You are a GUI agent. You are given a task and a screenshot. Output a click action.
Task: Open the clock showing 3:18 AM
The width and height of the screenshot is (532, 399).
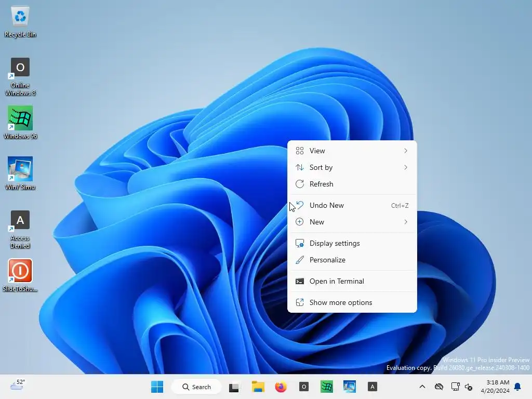[495, 387]
